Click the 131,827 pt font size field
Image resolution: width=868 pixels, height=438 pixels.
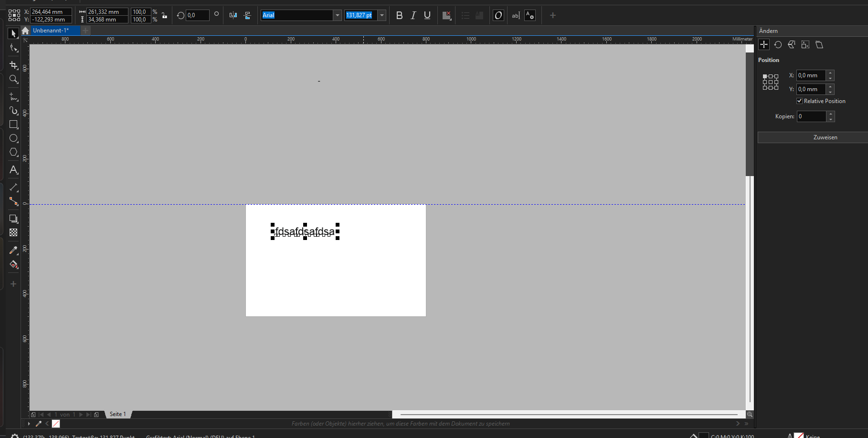[361, 15]
